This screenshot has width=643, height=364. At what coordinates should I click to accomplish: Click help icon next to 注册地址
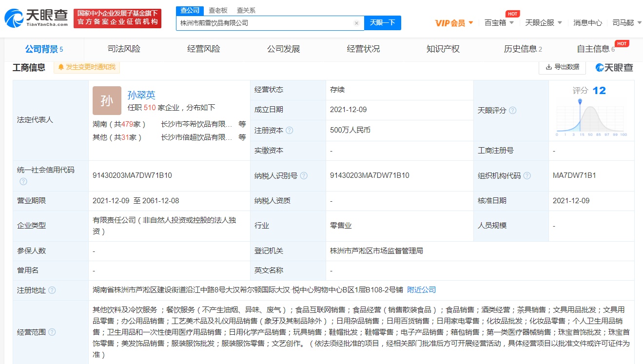click(52, 290)
